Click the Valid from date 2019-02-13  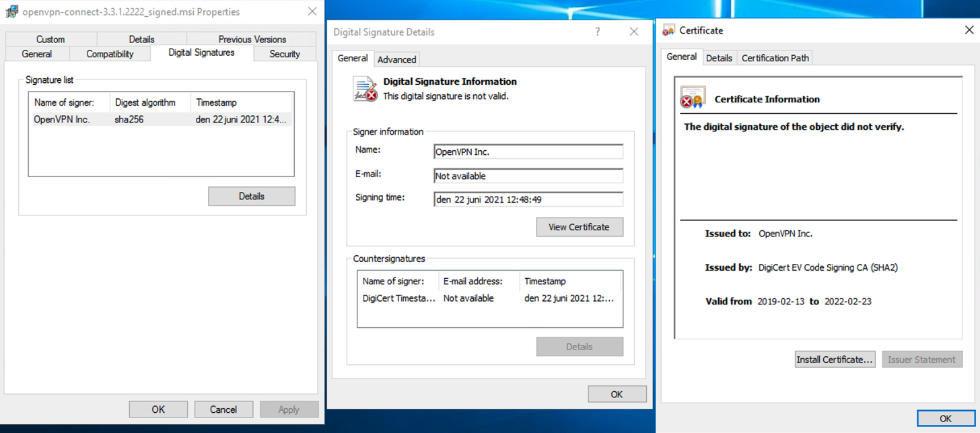coord(781,301)
